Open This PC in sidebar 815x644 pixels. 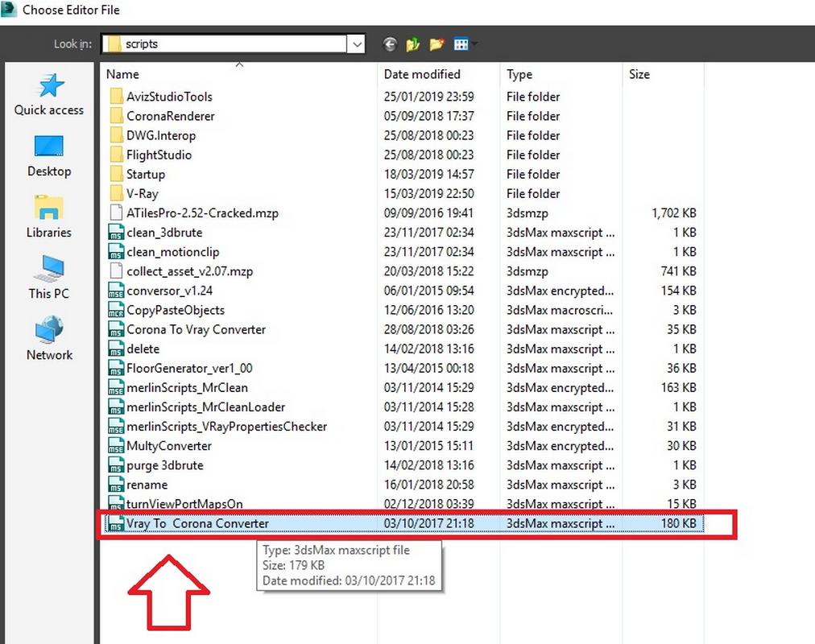[x=49, y=278]
